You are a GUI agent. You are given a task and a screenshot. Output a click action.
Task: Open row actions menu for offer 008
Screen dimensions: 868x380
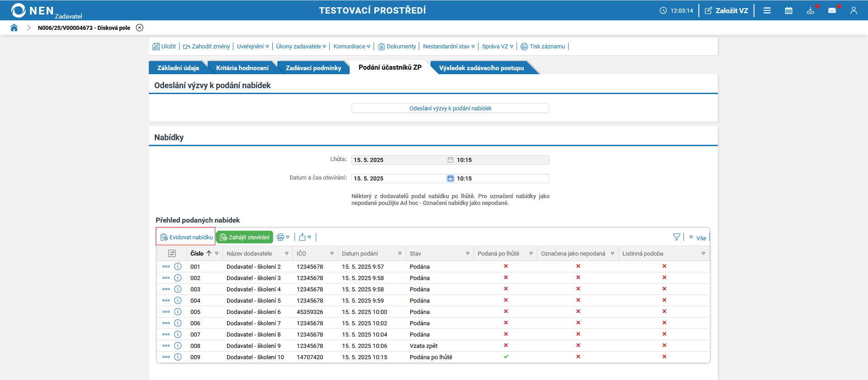click(166, 346)
